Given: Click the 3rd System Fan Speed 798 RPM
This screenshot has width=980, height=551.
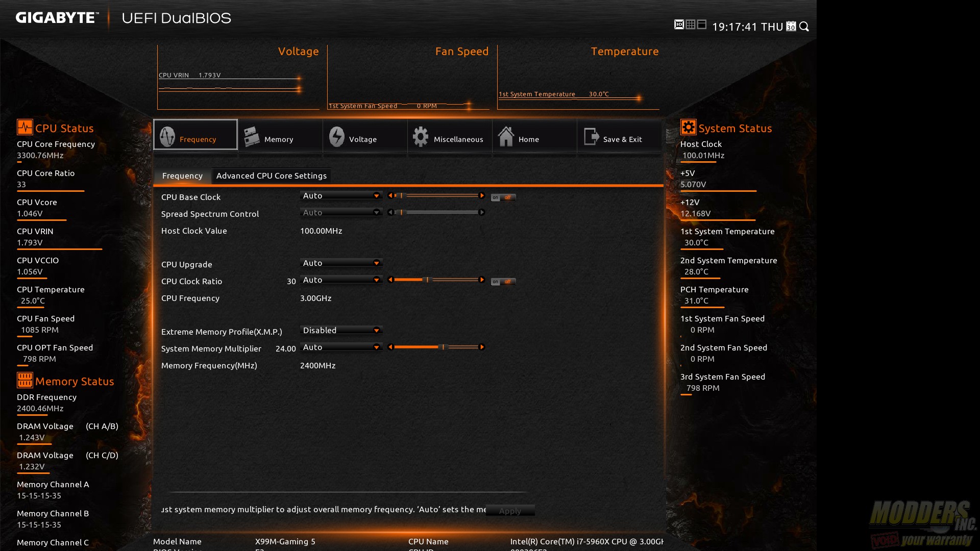Looking at the screenshot, I should 703,388.
